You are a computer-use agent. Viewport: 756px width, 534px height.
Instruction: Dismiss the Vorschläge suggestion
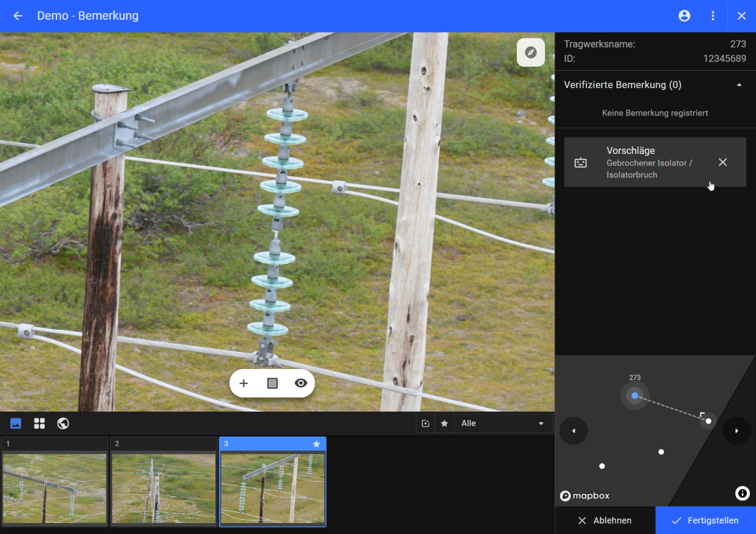722,162
